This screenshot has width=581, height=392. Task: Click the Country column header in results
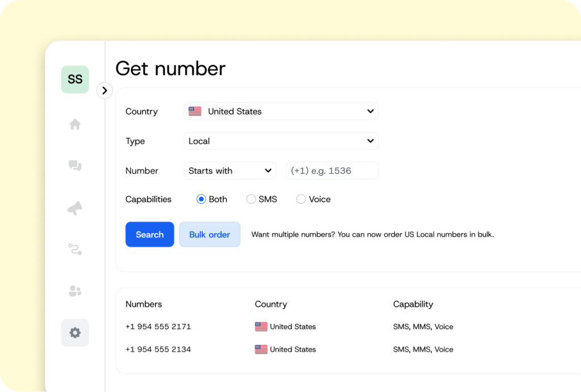(271, 304)
